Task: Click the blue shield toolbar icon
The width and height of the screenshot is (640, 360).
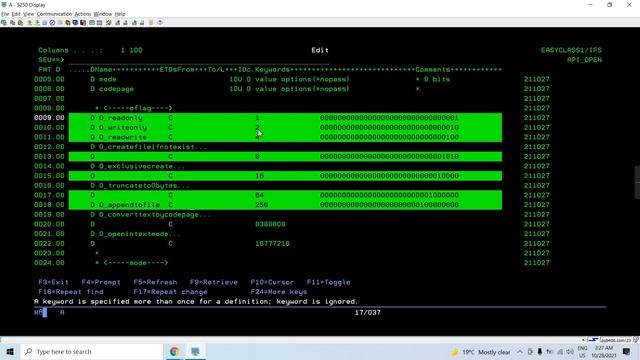Action: pyautogui.click(x=75, y=23)
